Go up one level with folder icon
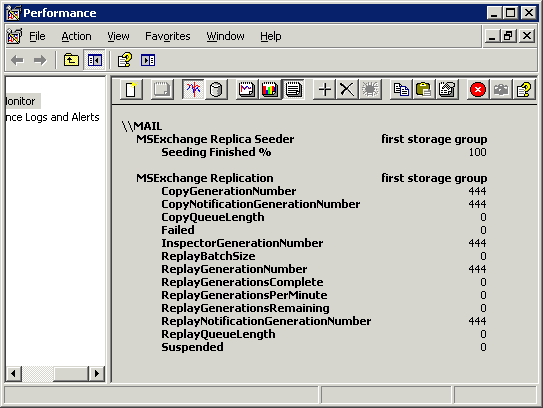Screen dimensions: 543x408 point(71,60)
